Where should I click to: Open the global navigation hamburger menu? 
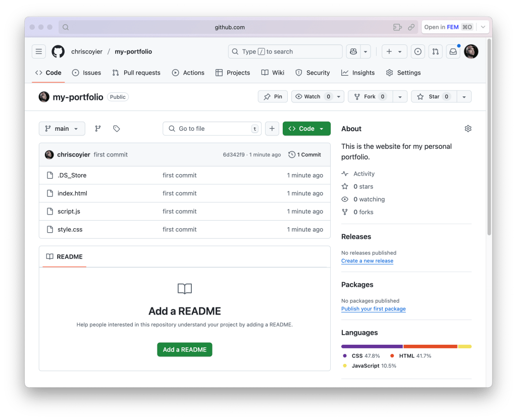[x=39, y=51]
